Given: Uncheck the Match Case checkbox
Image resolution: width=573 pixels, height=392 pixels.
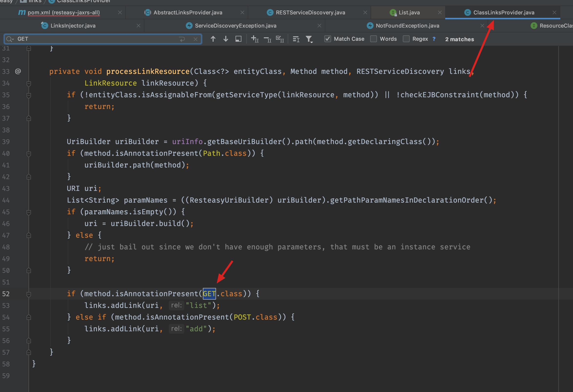Looking at the screenshot, I should (x=327, y=39).
